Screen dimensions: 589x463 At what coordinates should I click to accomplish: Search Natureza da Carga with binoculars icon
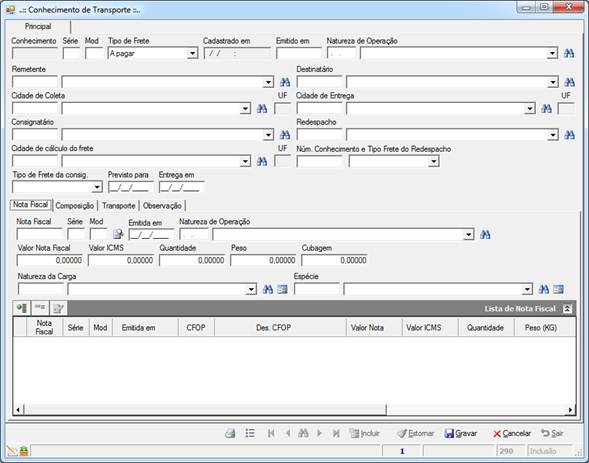click(x=267, y=289)
